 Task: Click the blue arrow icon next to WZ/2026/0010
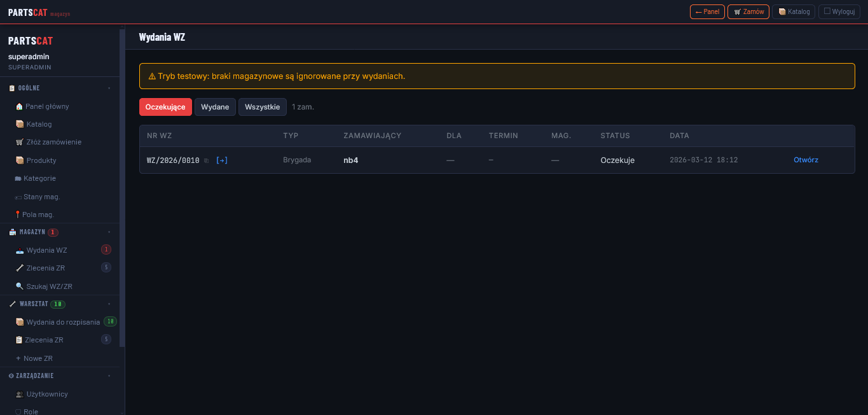(x=222, y=160)
